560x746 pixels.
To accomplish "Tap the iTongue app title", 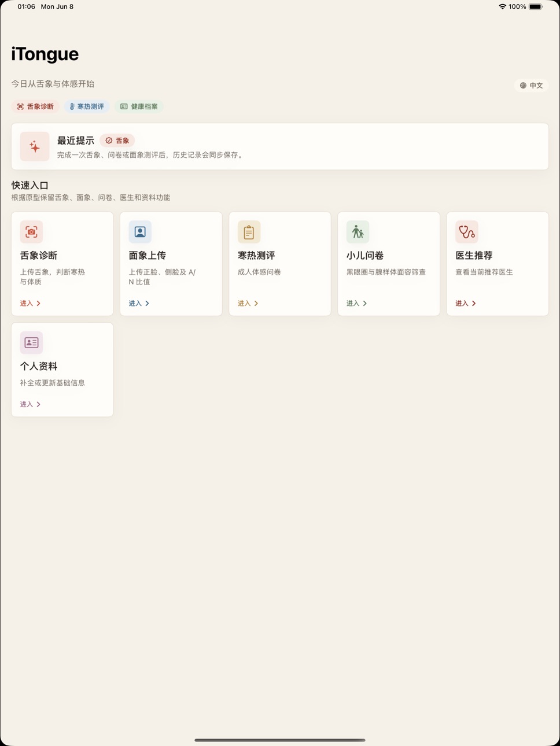I will pos(45,54).
